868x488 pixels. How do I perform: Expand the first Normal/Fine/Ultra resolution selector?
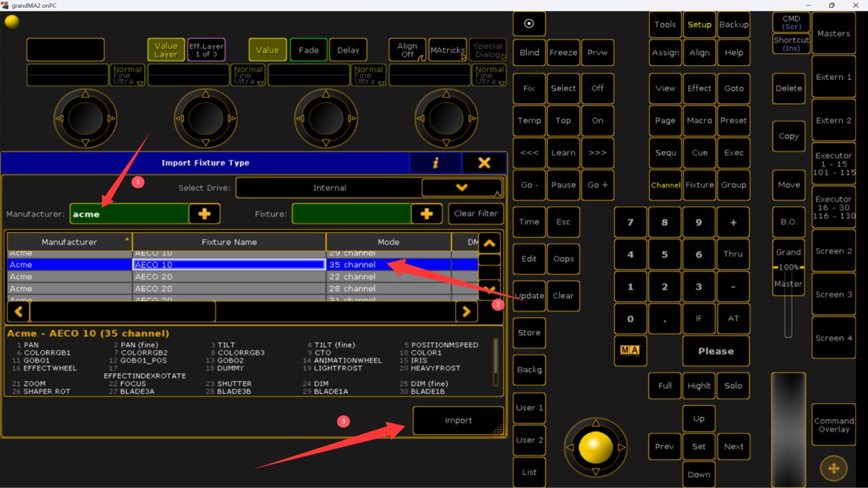[x=127, y=75]
